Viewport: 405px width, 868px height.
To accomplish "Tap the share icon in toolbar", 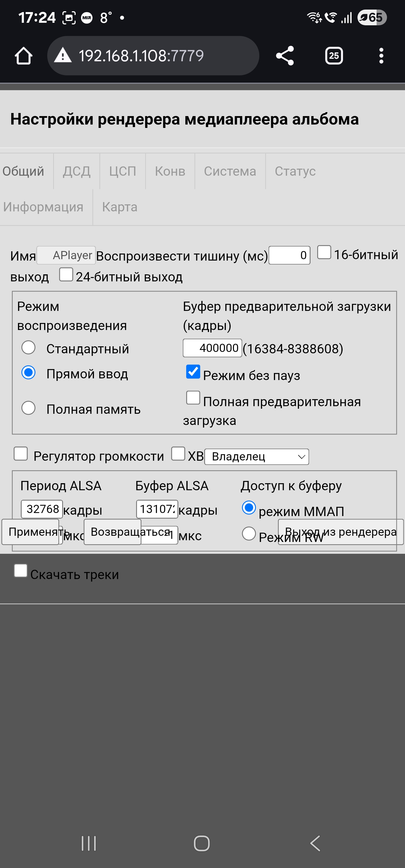I will point(285,56).
